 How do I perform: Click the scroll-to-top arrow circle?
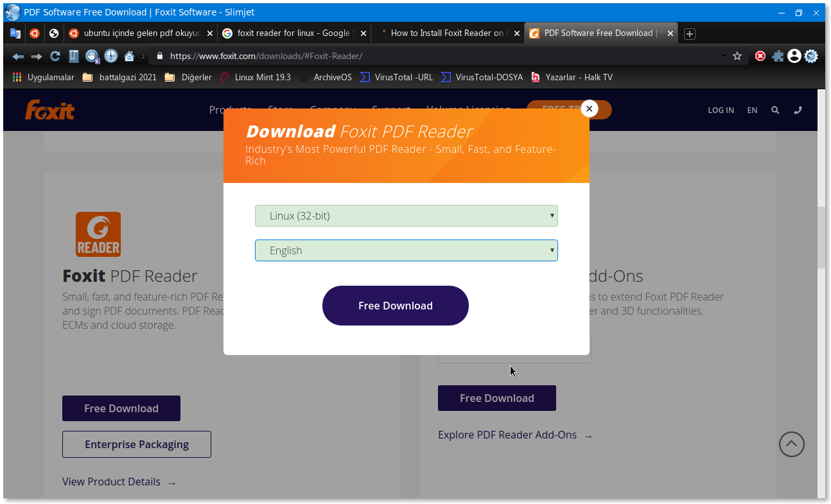pos(791,444)
